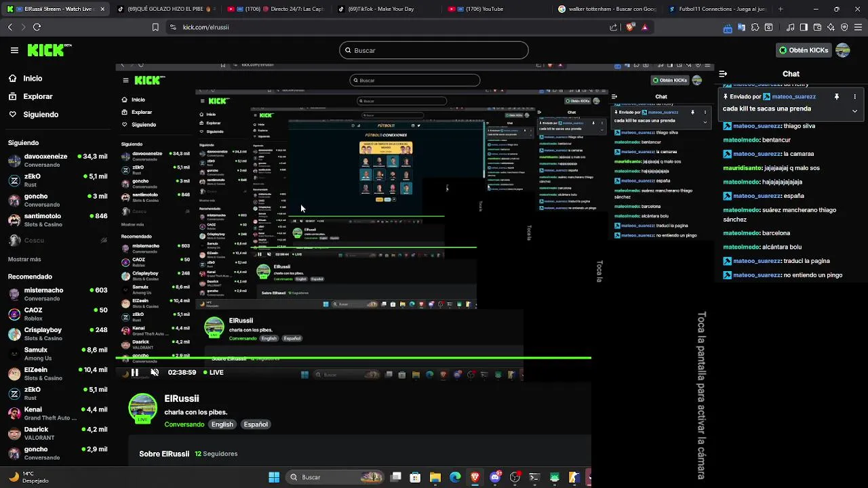Image resolution: width=868 pixels, height=488 pixels.
Task: Open Discord from taskbar
Action: [x=495, y=477]
